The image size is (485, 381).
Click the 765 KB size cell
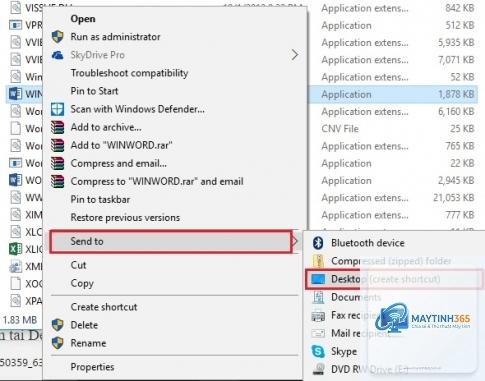point(460,146)
